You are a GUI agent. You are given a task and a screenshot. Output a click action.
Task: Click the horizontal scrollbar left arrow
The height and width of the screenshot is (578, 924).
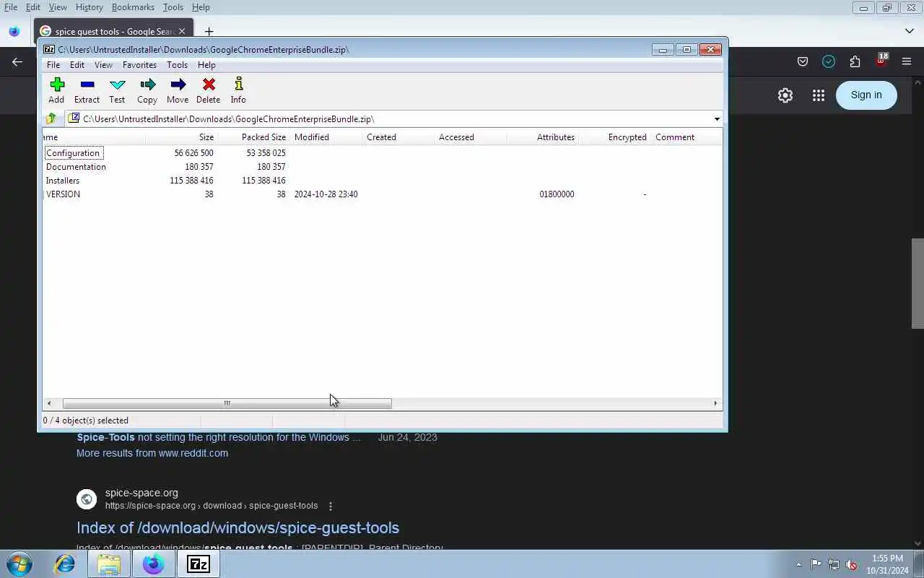pos(49,403)
